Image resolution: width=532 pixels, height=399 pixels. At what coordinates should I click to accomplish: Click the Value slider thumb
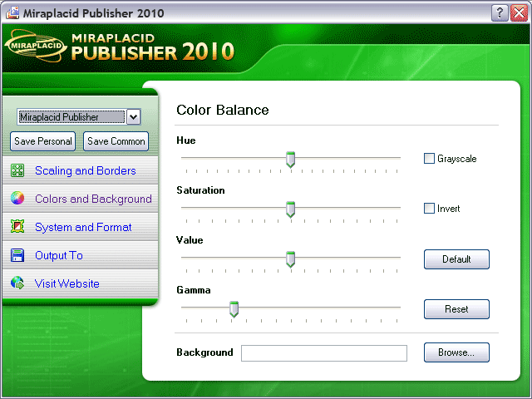coord(290,259)
